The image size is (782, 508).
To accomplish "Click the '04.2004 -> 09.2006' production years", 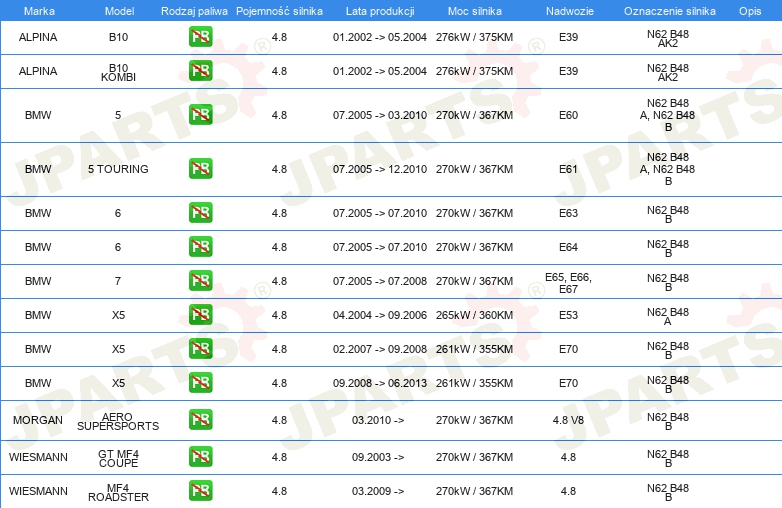I will click(x=380, y=315).
